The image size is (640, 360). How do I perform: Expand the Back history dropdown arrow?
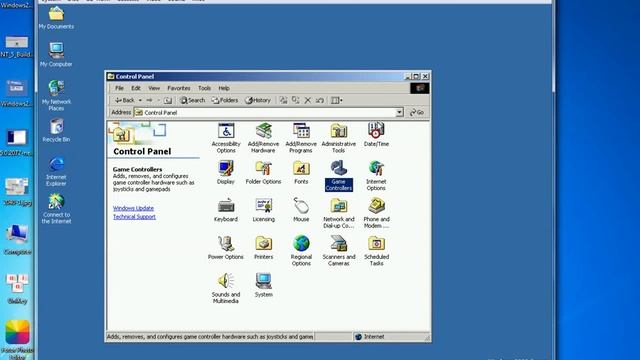coord(140,100)
